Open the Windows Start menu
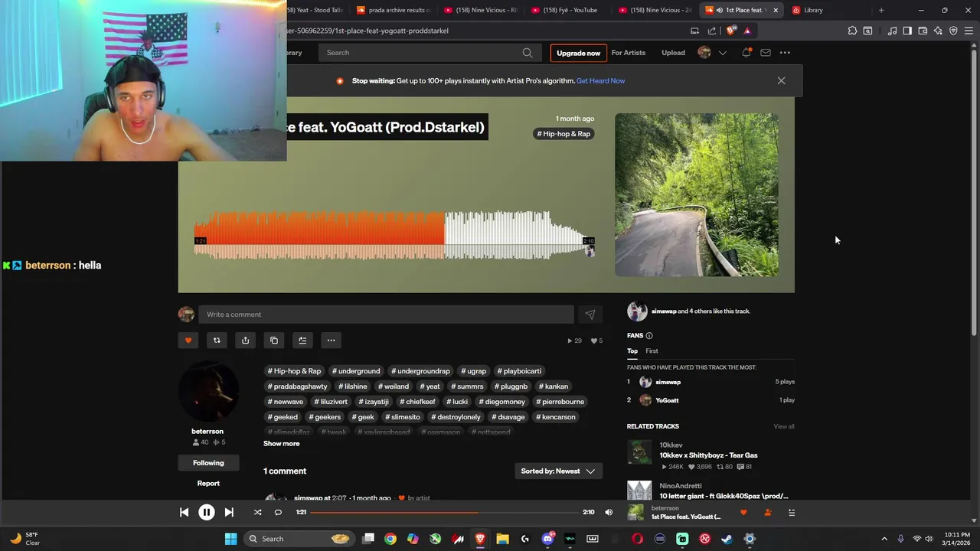 pyautogui.click(x=230, y=539)
